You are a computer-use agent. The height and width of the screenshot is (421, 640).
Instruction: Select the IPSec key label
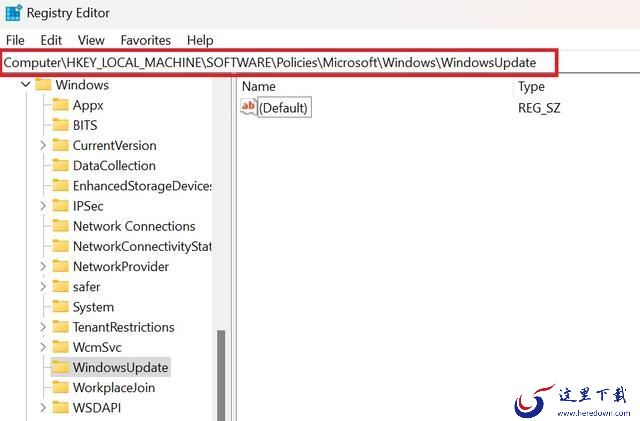[x=88, y=206]
